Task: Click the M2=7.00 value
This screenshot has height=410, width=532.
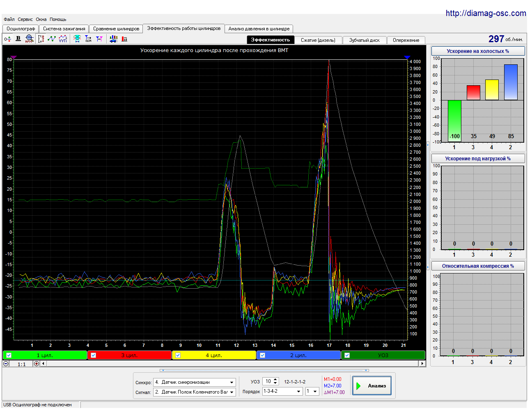Action: (x=332, y=386)
